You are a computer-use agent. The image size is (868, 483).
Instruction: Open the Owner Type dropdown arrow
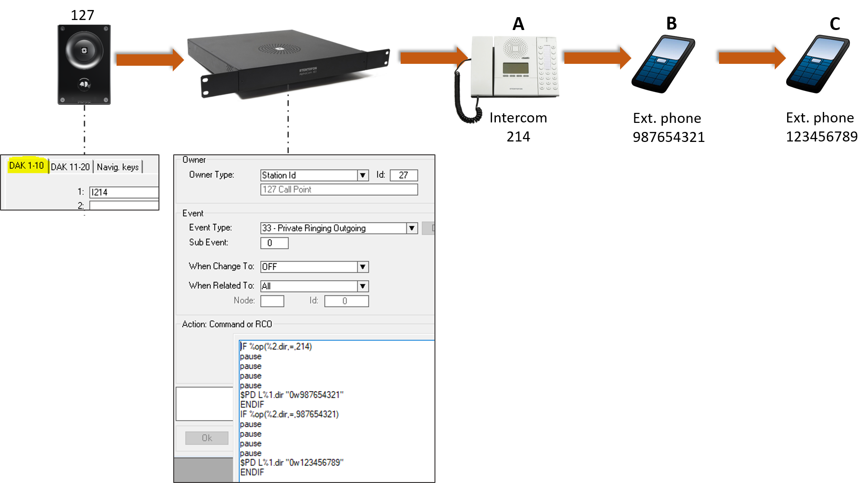coord(363,175)
